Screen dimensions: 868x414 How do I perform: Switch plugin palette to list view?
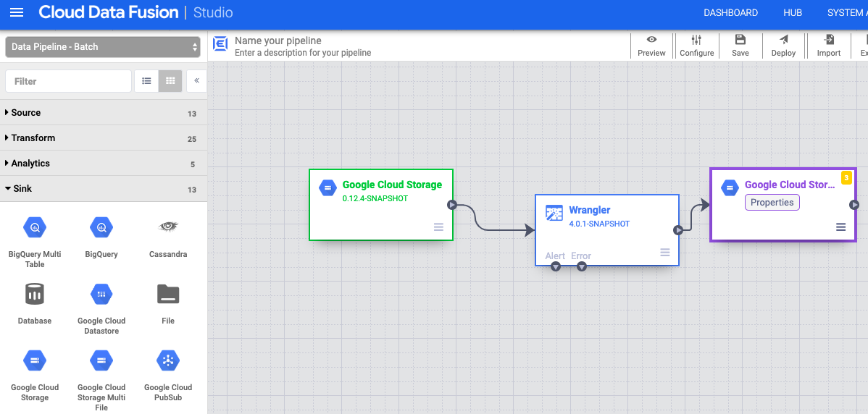tap(146, 81)
